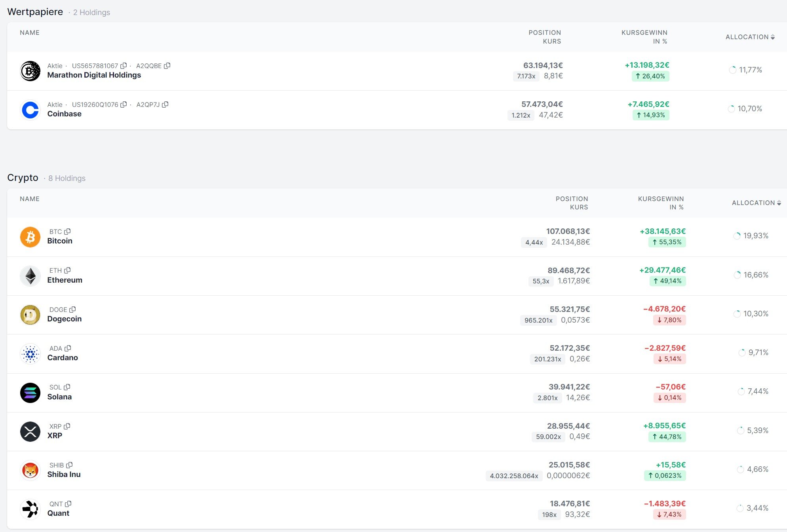Open the Ethereum holding details
This screenshot has width=787, height=532.
pos(65,280)
